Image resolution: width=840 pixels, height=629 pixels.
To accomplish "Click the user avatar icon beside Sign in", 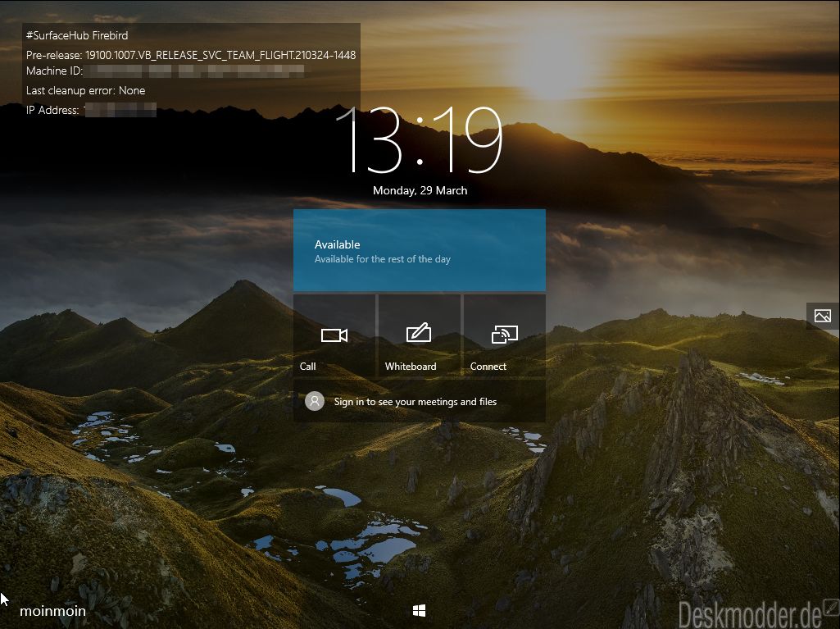I will pyautogui.click(x=315, y=401).
